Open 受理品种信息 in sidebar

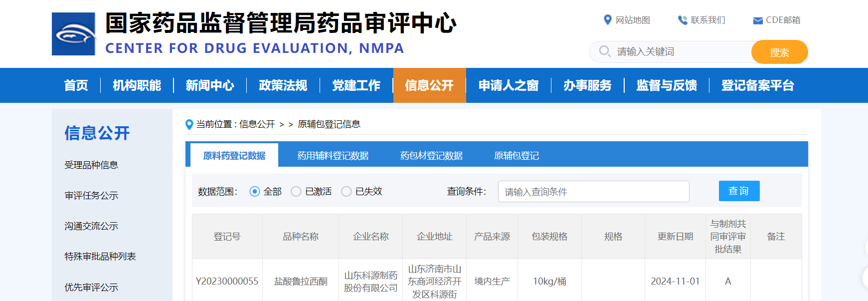[91, 165]
